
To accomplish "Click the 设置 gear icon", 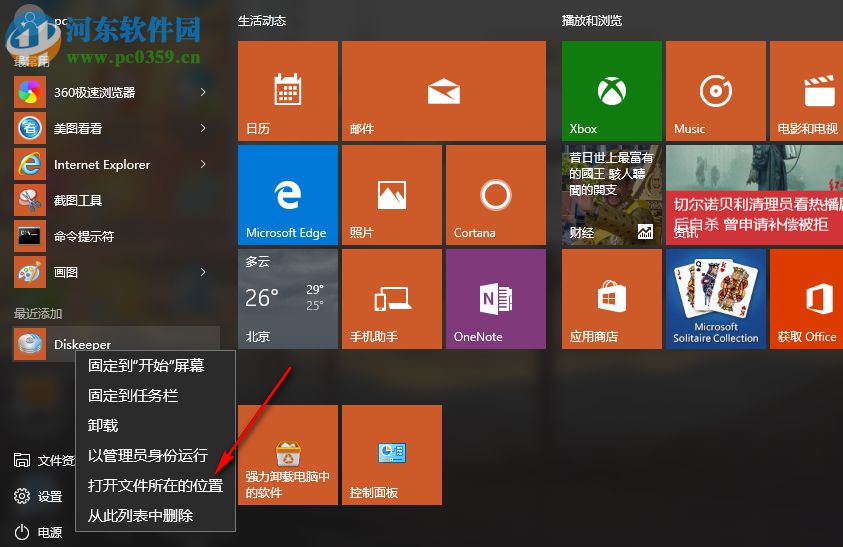I will pos(22,496).
